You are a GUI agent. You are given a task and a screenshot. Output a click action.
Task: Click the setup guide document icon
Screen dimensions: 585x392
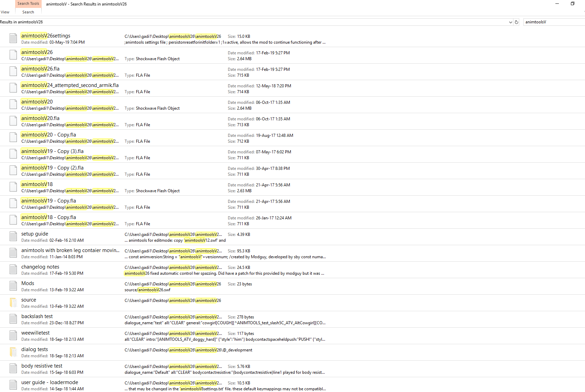point(13,237)
